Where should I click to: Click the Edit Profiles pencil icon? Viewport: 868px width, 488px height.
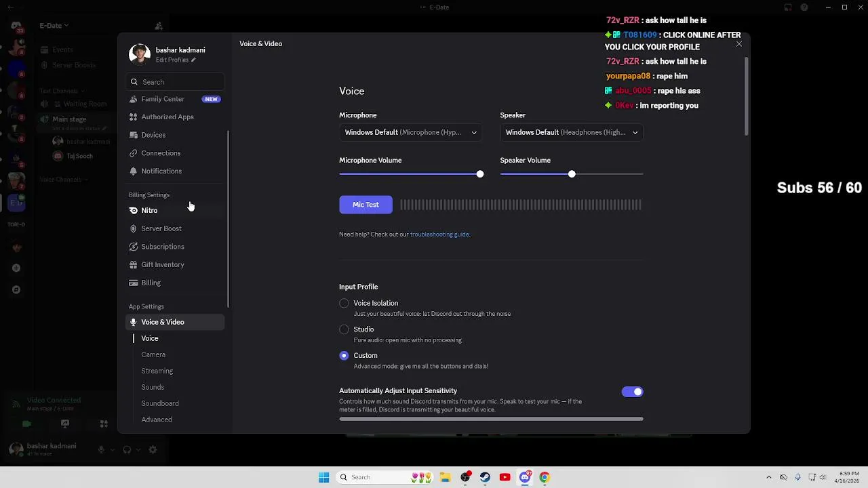click(x=193, y=60)
